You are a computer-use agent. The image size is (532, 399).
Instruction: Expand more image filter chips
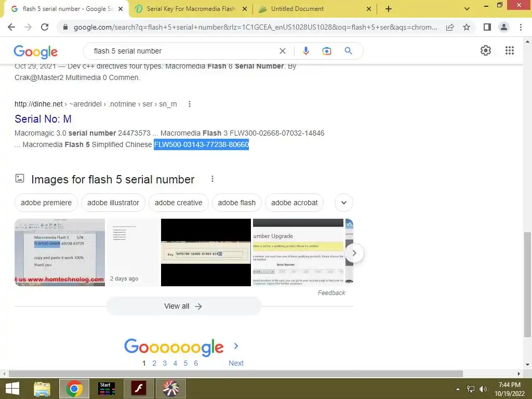[x=344, y=203]
